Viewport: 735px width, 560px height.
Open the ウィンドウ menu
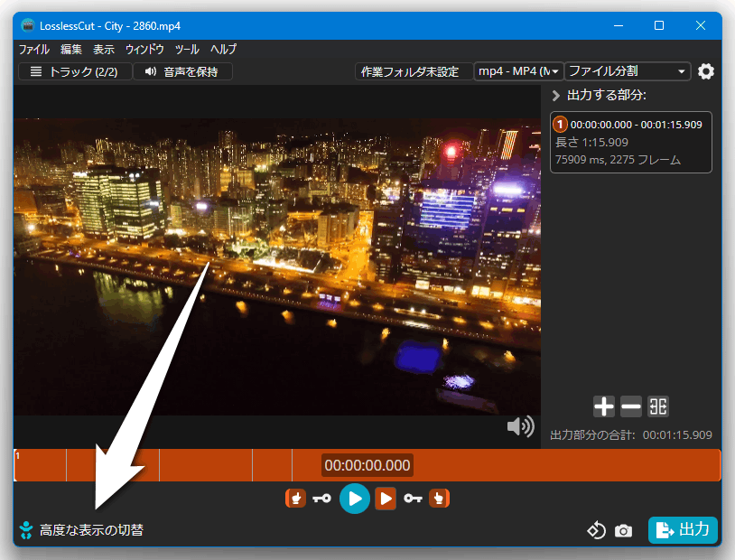click(x=144, y=50)
